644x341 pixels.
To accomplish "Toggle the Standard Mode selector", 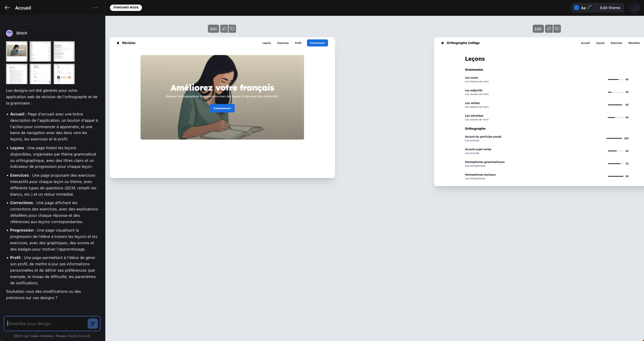I will [x=126, y=8].
